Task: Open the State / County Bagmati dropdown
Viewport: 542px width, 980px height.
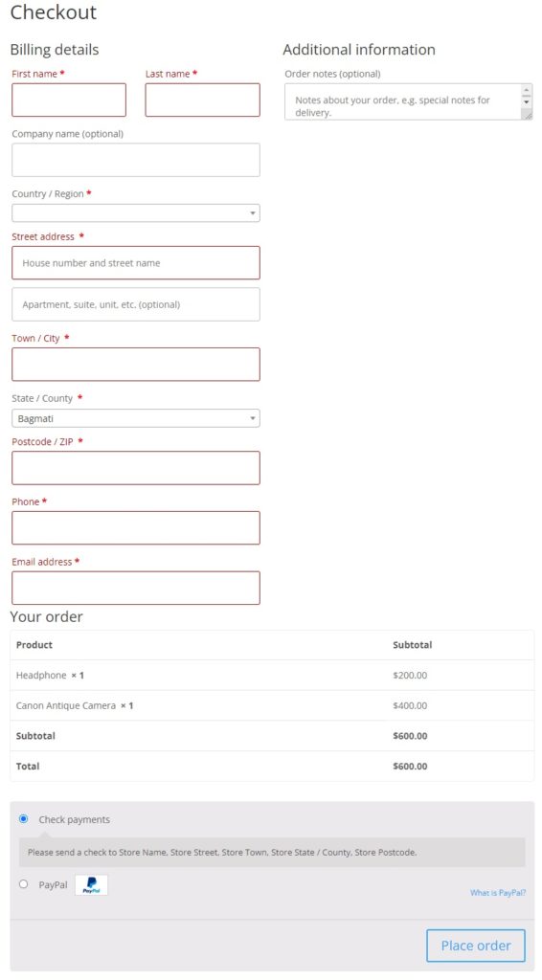Action: (136, 418)
